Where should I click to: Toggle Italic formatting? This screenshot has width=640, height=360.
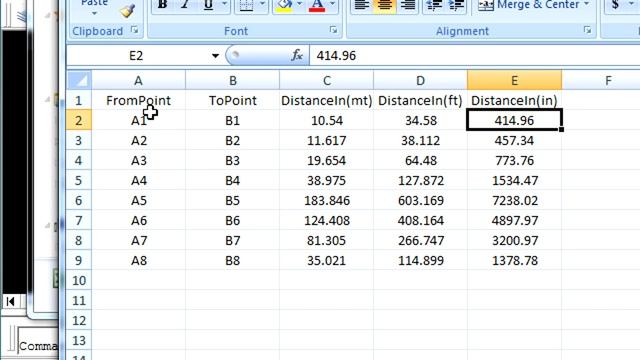(185, 5)
